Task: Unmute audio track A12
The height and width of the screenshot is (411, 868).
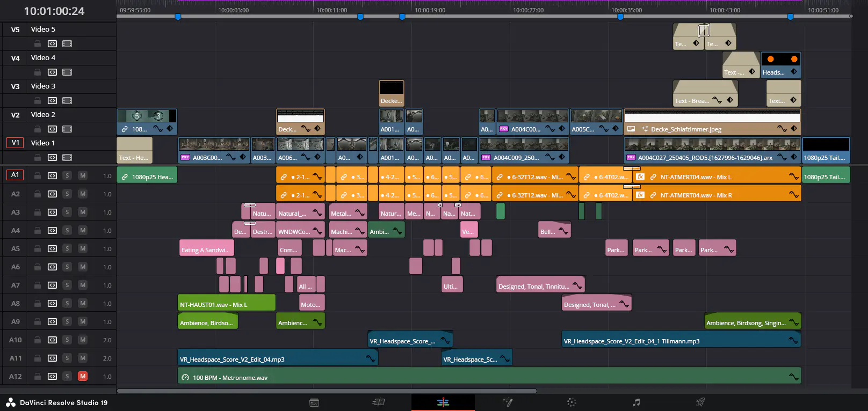Action: pos(83,377)
